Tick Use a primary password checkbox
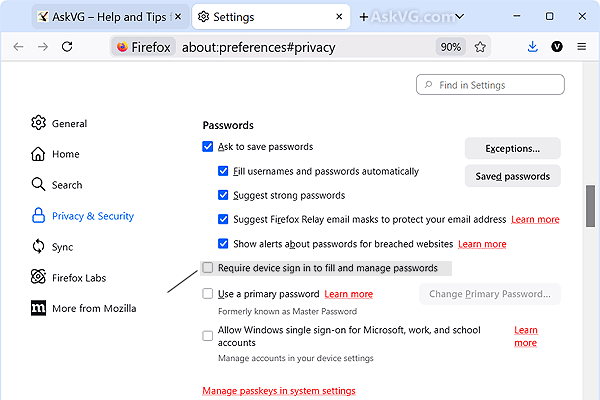 point(207,294)
